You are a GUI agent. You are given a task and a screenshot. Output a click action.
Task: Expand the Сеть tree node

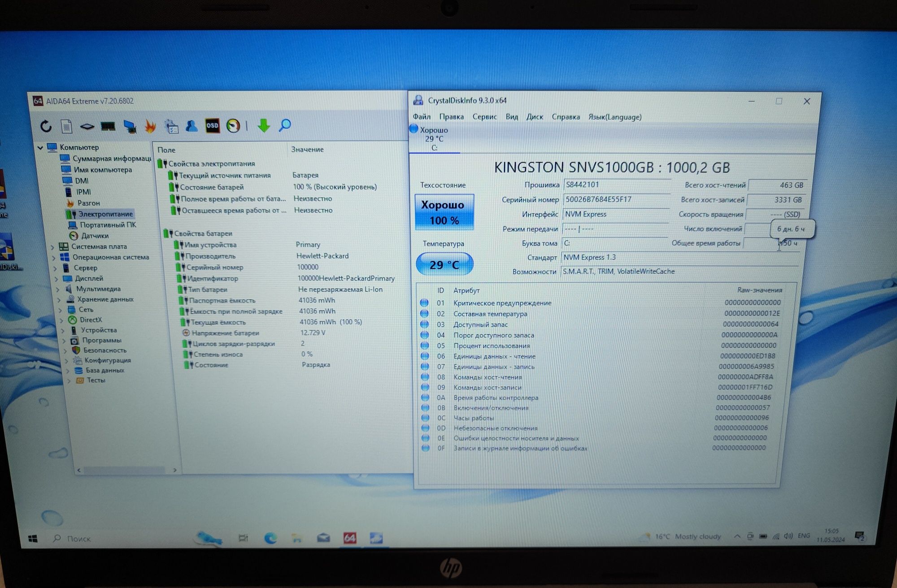click(x=61, y=310)
